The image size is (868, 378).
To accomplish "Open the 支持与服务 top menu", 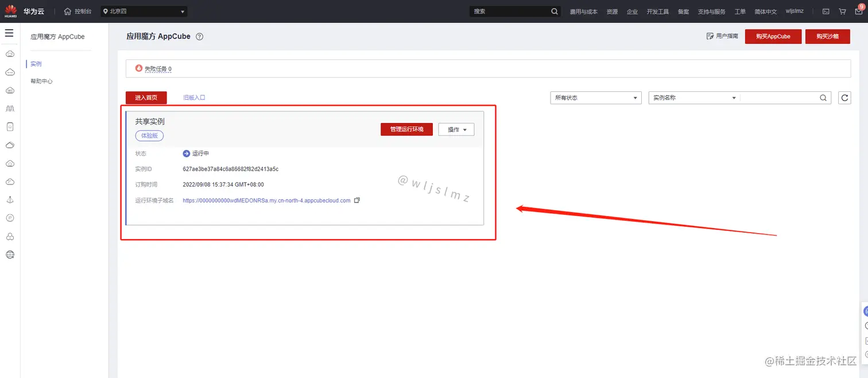I will [x=712, y=11].
